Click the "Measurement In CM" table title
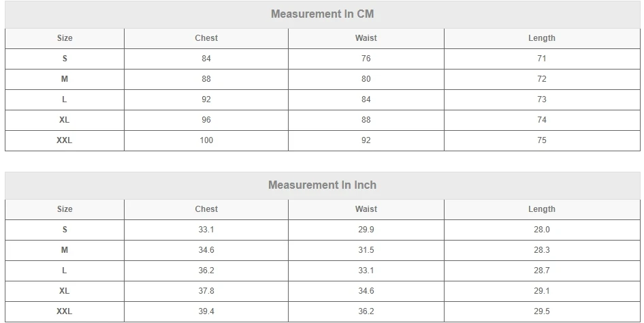 [322, 14]
